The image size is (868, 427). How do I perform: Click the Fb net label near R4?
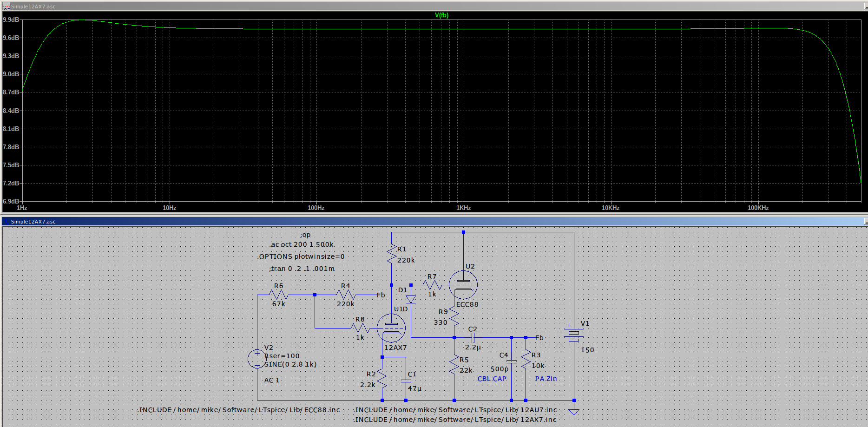coord(381,295)
